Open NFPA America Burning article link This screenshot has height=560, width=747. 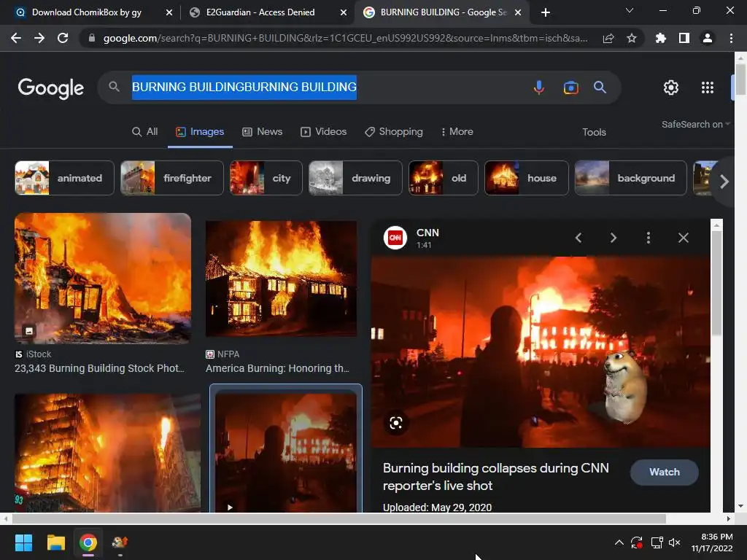click(x=277, y=368)
